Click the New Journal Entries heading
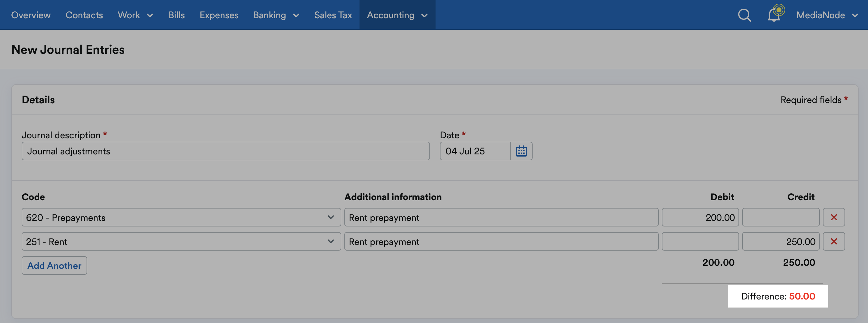The width and height of the screenshot is (868, 323). point(68,50)
